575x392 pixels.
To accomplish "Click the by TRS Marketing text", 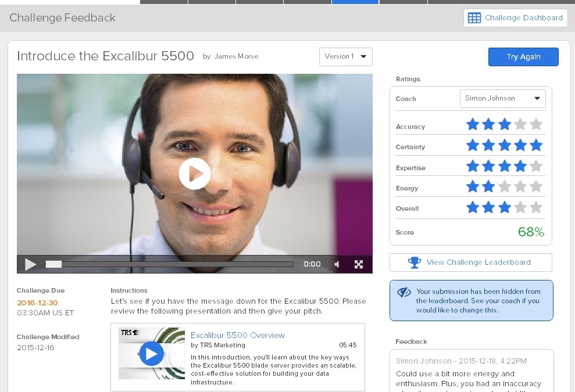I will pyautogui.click(x=218, y=345).
